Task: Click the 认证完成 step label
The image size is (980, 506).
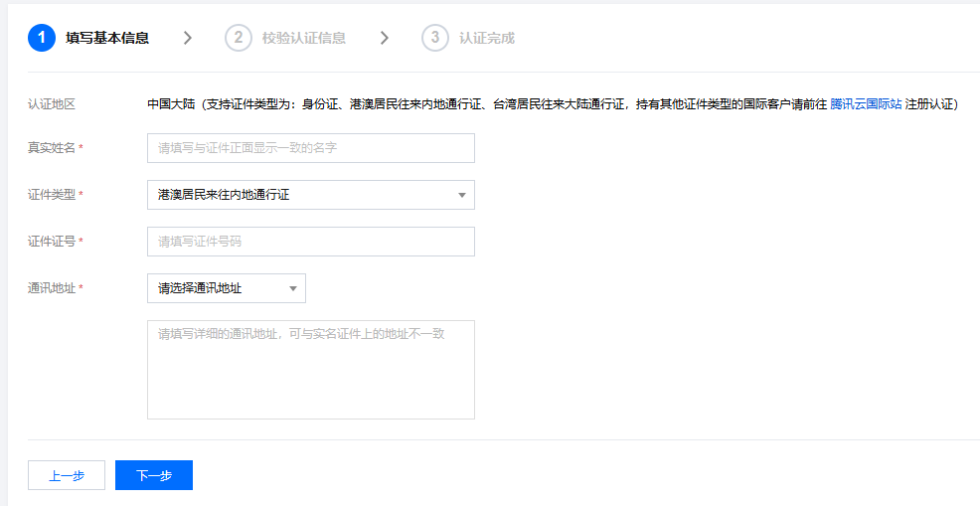Action: tap(487, 38)
